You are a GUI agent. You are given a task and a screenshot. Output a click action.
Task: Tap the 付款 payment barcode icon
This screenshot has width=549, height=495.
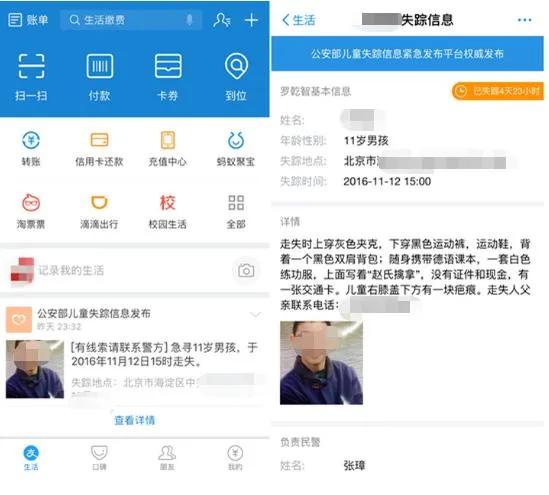pyautogui.click(x=99, y=66)
